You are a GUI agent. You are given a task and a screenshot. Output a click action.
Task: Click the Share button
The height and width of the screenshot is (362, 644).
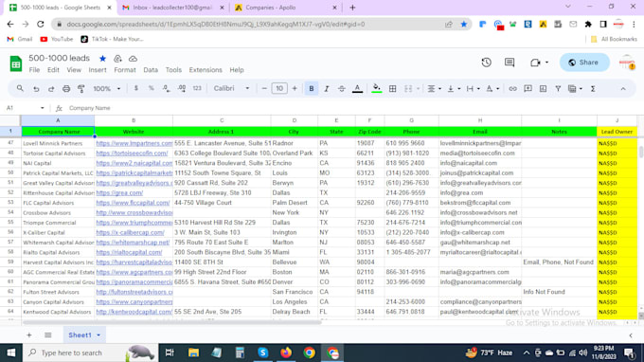(584, 63)
